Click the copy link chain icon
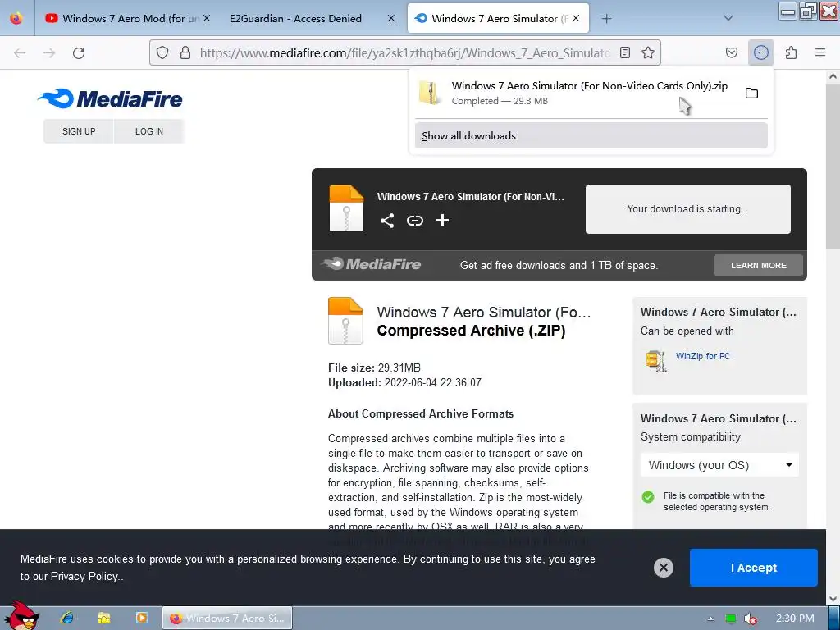This screenshot has height=630, width=840. 414,220
